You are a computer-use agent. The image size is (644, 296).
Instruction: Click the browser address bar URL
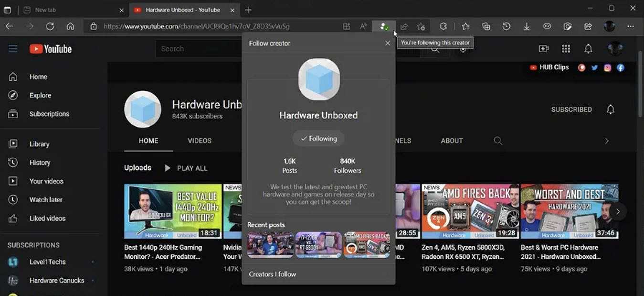(x=197, y=26)
